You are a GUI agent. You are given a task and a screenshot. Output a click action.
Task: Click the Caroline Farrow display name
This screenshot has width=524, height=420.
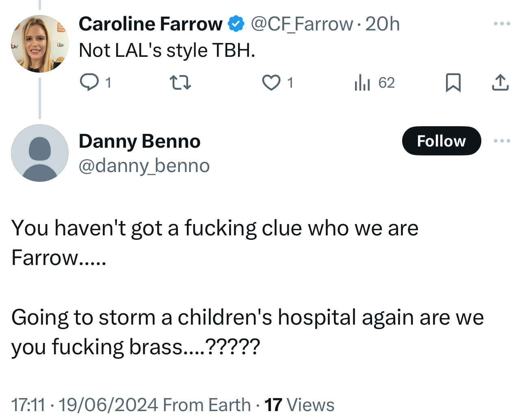pos(150,24)
